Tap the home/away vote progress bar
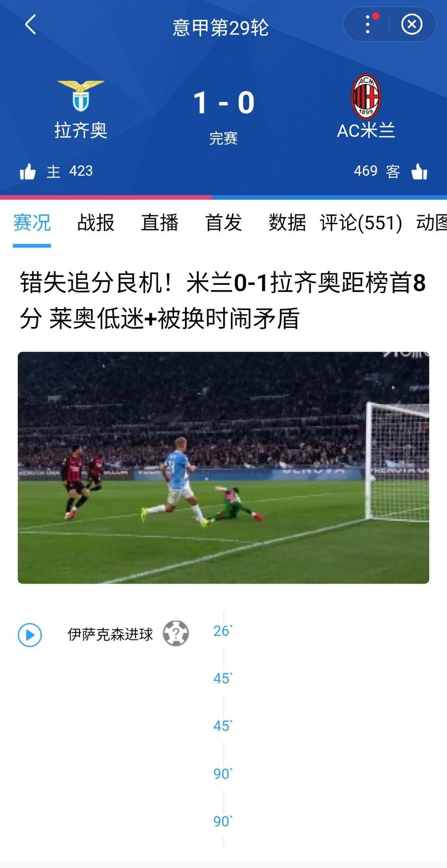Viewport: 447px width, 868px height. click(223, 197)
